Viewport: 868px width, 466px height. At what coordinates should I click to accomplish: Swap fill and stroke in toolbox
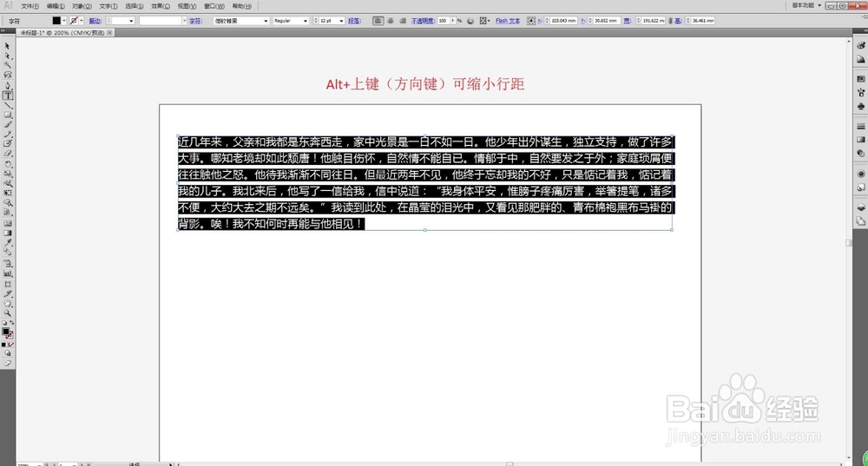click(11, 323)
